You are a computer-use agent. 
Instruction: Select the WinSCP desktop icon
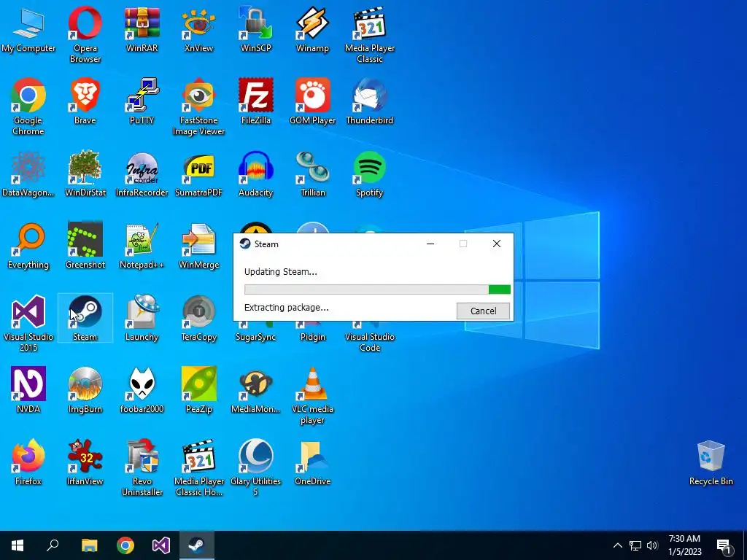[x=256, y=29]
